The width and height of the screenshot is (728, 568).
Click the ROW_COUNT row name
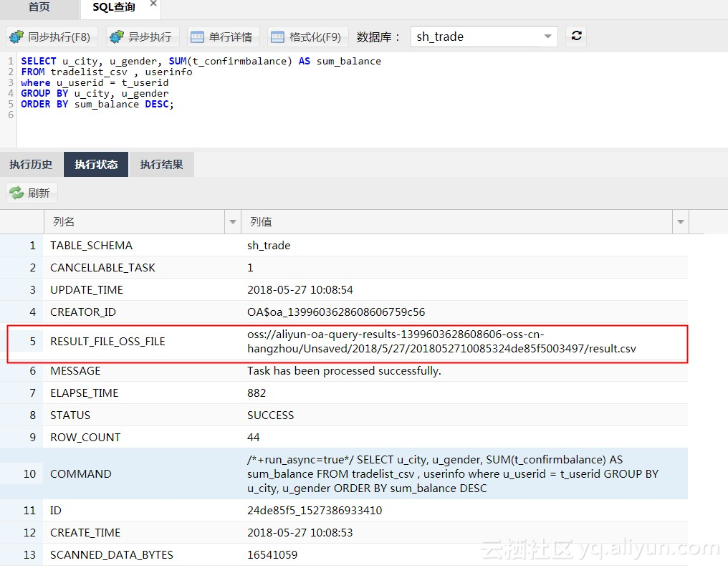tap(85, 438)
